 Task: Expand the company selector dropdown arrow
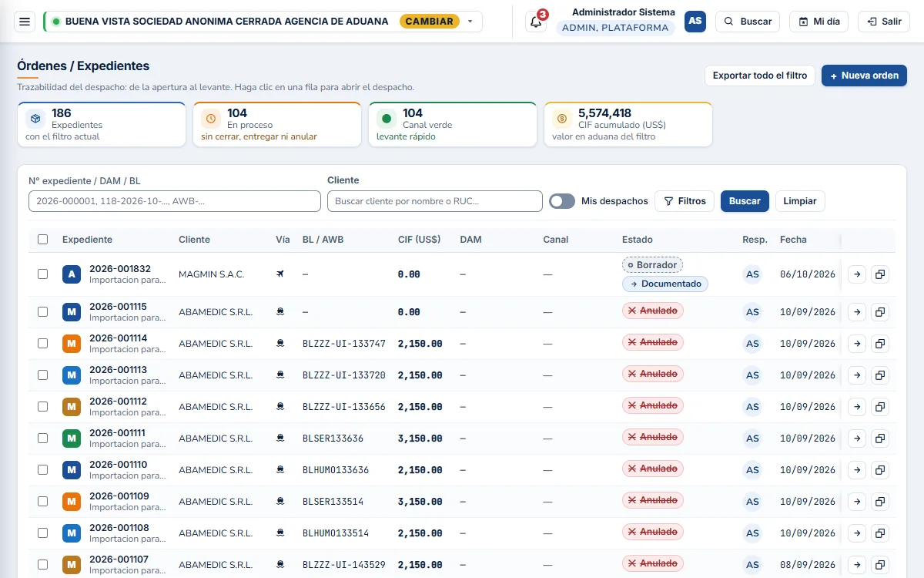[x=470, y=22]
